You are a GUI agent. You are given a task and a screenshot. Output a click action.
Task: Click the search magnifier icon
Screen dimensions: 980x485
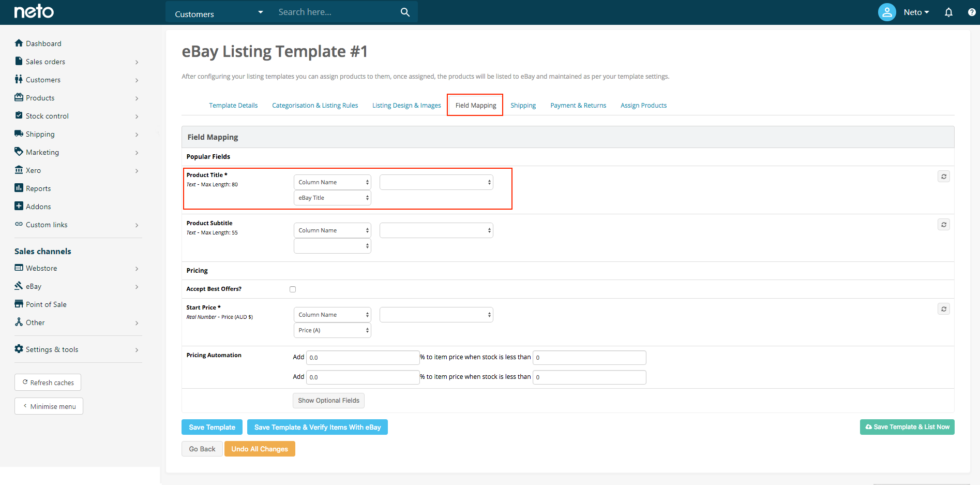(405, 12)
